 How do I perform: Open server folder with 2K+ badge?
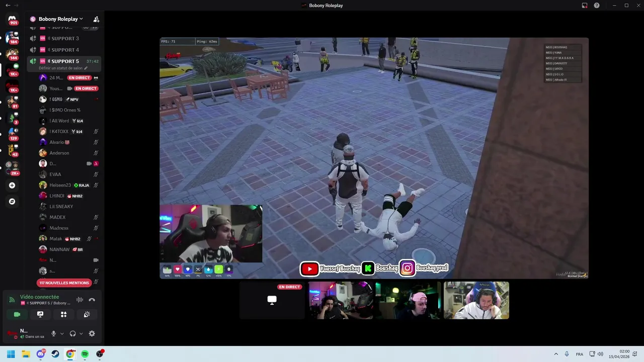click(x=12, y=168)
